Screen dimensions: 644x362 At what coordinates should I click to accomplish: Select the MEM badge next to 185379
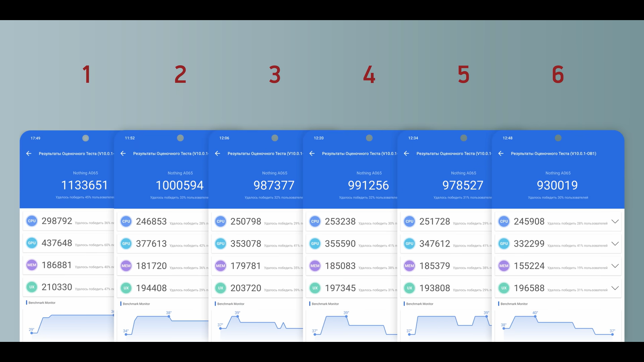pyautogui.click(x=409, y=266)
